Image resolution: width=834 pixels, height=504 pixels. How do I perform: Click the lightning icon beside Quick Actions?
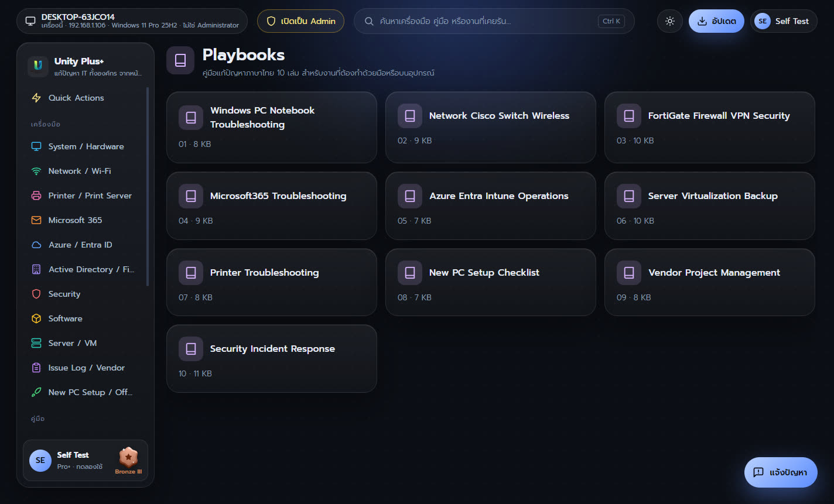[36, 98]
